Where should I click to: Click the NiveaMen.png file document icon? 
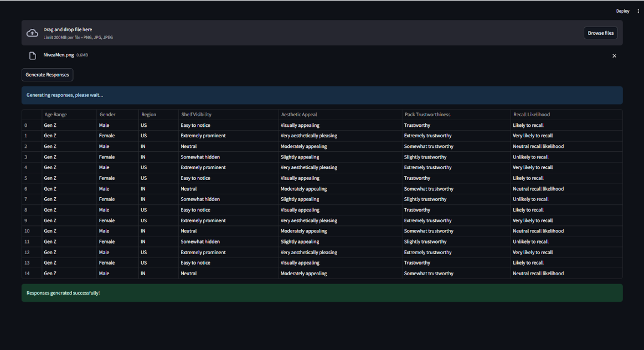tap(33, 55)
